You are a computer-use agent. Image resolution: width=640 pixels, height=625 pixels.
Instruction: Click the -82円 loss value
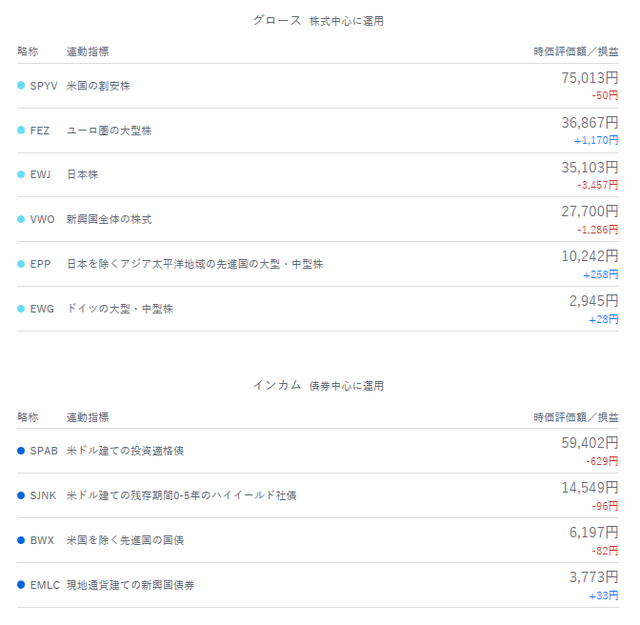605,551
